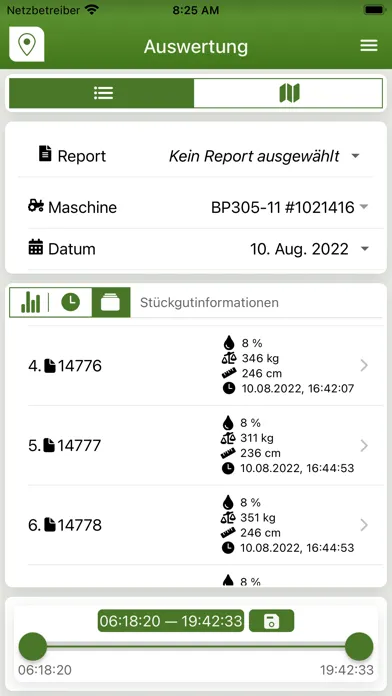Click time range label 06:18:20 — 19:42:33
The height and width of the screenshot is (696, 392).
click(171, 621)
